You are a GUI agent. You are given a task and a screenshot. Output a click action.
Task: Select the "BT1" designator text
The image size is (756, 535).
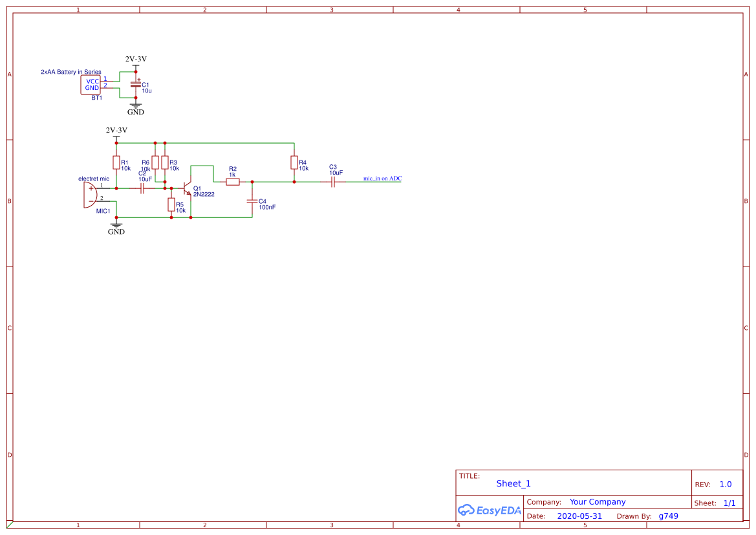pos(97,98)
